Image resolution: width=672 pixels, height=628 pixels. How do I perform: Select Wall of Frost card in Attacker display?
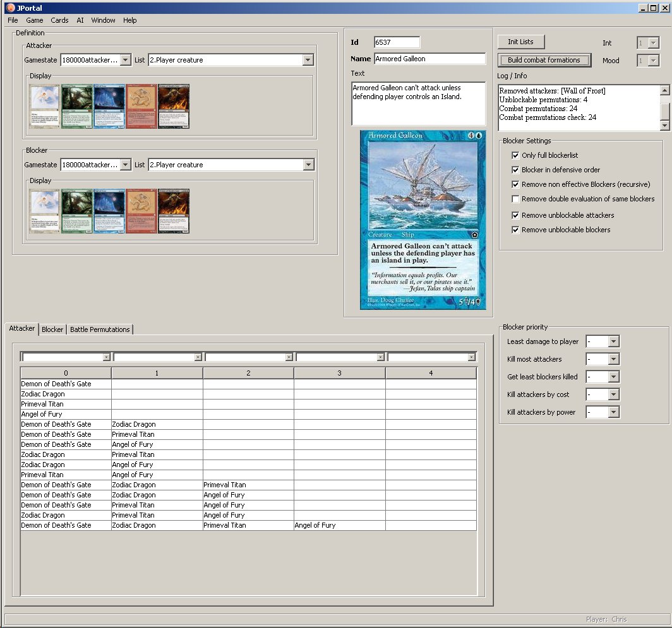click(x=109, y=106)
